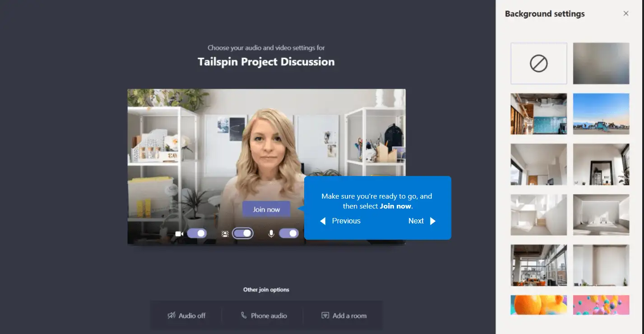Choose the orange balloon background
This screenshot has height=334, width=644.
pyautogui.click(x=539, y=305)
